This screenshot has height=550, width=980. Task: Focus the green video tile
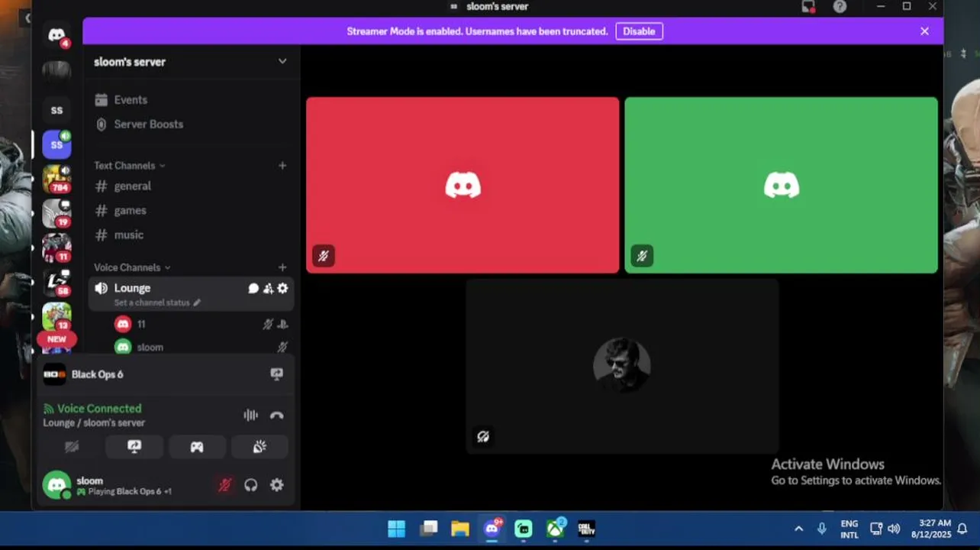781,185
